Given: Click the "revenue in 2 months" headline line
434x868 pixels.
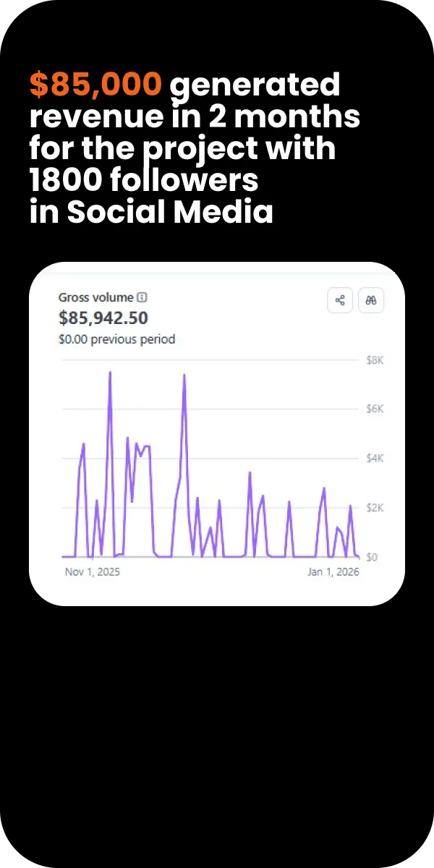Looking at the screenshot, I should coord(195,118).
